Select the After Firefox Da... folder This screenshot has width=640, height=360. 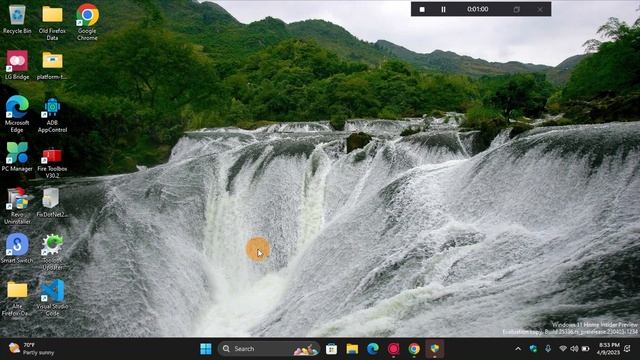[17, 298]
